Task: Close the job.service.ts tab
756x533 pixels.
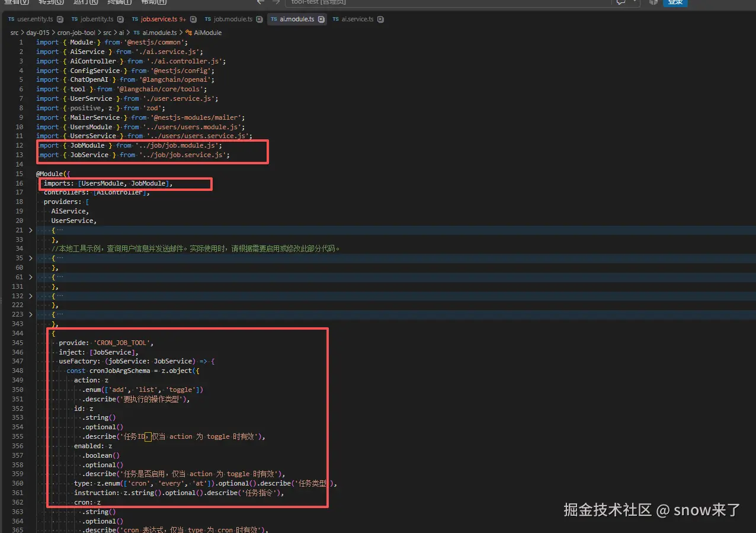Action: [x=193, y=20]
